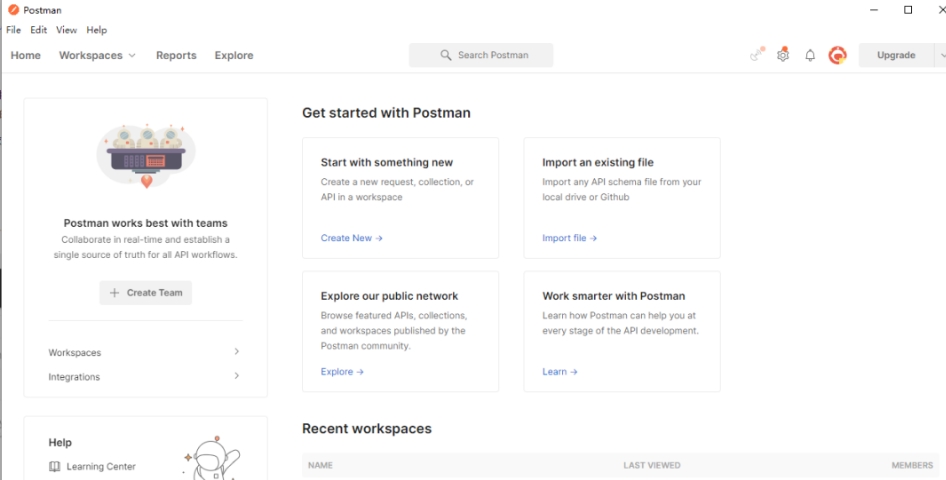Click the astronauts team illustration
The height and width of the screenshot is (480, 946).
point(146,156)
